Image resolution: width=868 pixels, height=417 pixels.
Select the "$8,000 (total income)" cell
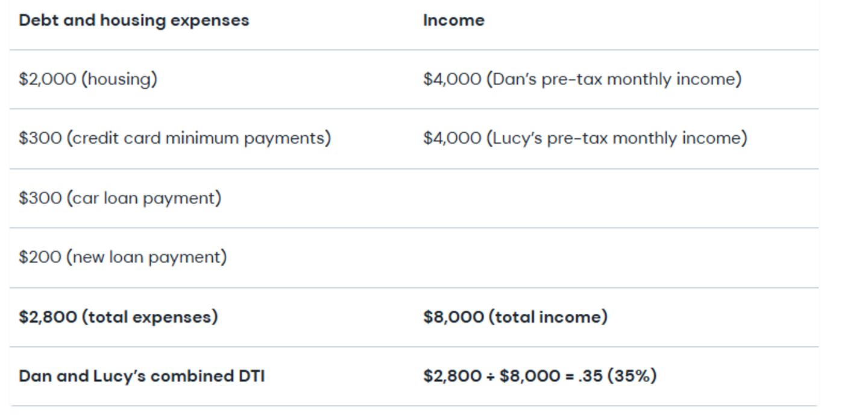coord(515,317)
